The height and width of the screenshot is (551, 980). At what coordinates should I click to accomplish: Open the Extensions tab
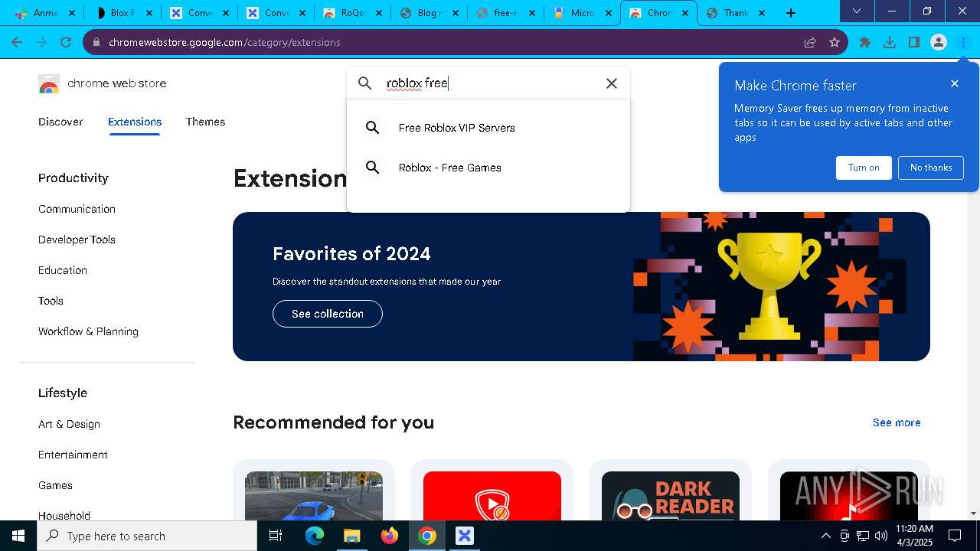coord(135,122)
